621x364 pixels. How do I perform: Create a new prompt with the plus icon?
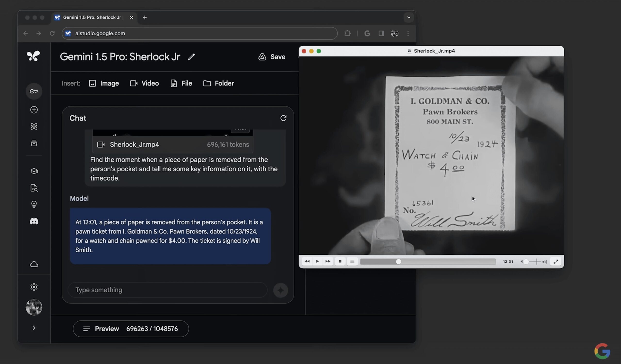pyautogui.click(x=34, y=110)
